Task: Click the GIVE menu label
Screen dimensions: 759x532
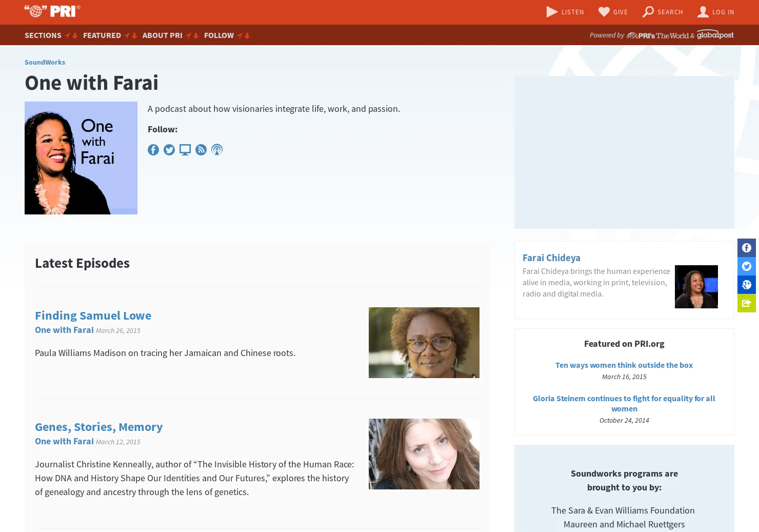Action: pos(621,12)
